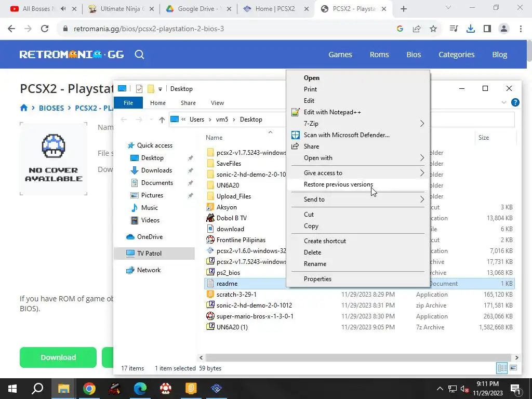Open the media controls icon in Chrome toolbar
This screenshot has height=399, width=532.
pos(454,29)
